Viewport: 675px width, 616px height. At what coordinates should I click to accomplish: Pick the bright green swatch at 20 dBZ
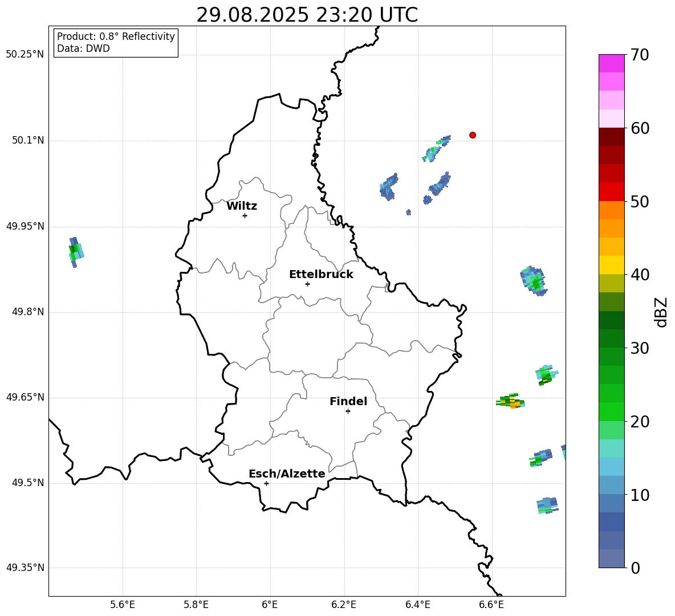click(611, 411)
